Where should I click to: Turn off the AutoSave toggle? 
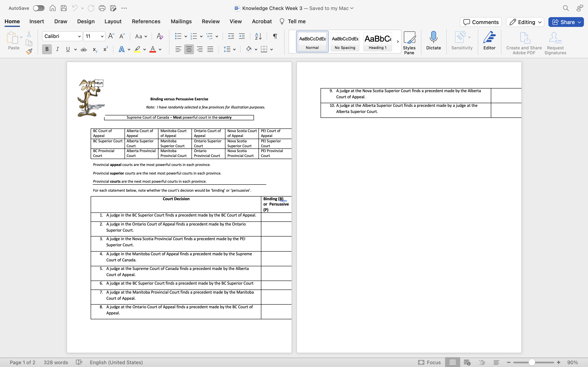[x=38, y=8]
